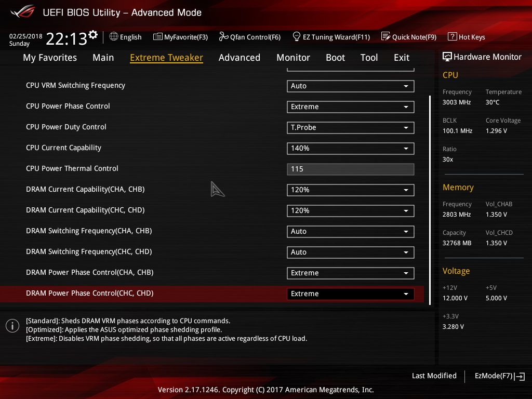Click the Voltage section heading
The width and height of the screenshot is (532, 399).
[456, 271]
